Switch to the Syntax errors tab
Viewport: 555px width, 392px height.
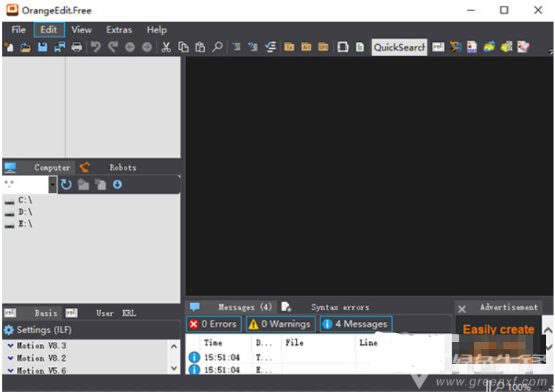click(326, 307)
